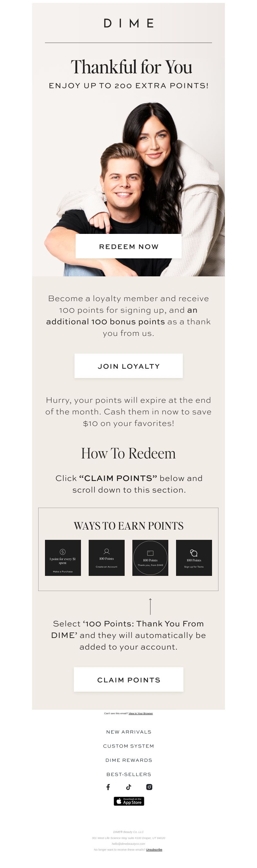Open the DIME REWARDS footer link
The image size is (257, 868).
tap(128, 760)
